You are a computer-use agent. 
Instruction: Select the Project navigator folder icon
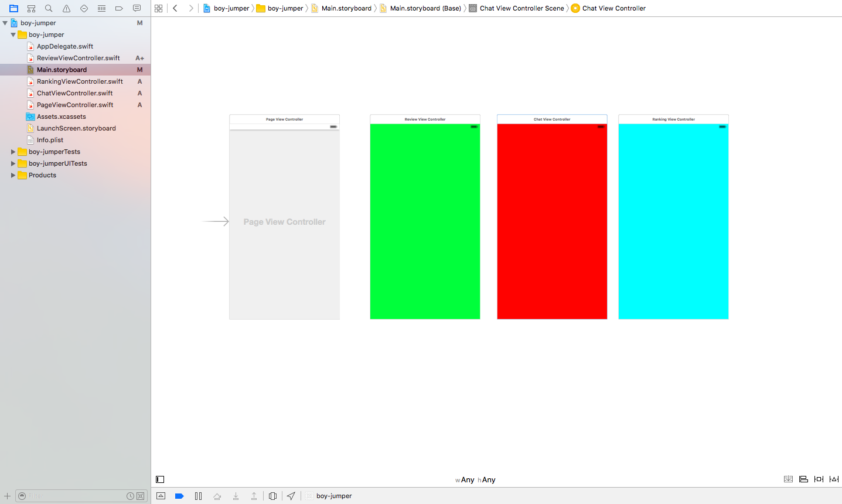point(13,8)
